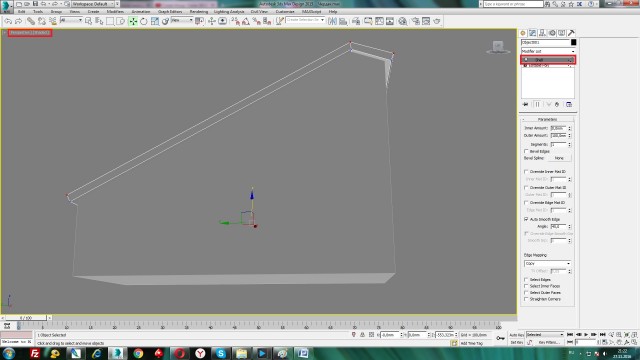This screenshot has height=360, width=640.
Task: Open the Display command panel tab
Action: click(562, 33)
